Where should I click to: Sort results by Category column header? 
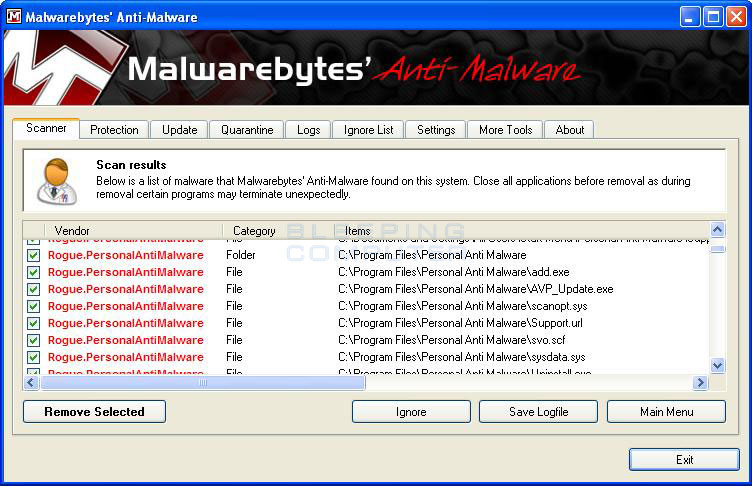(x=279, y=230)
